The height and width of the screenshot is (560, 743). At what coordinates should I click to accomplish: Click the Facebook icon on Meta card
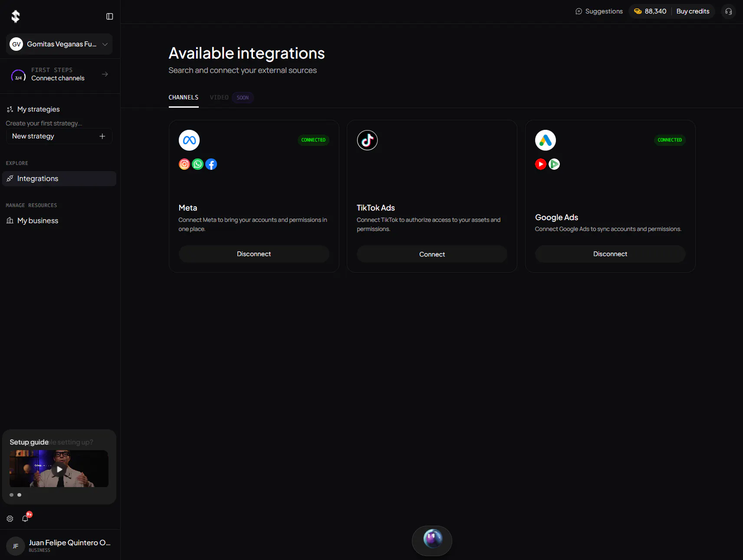[x=211, y=164]
